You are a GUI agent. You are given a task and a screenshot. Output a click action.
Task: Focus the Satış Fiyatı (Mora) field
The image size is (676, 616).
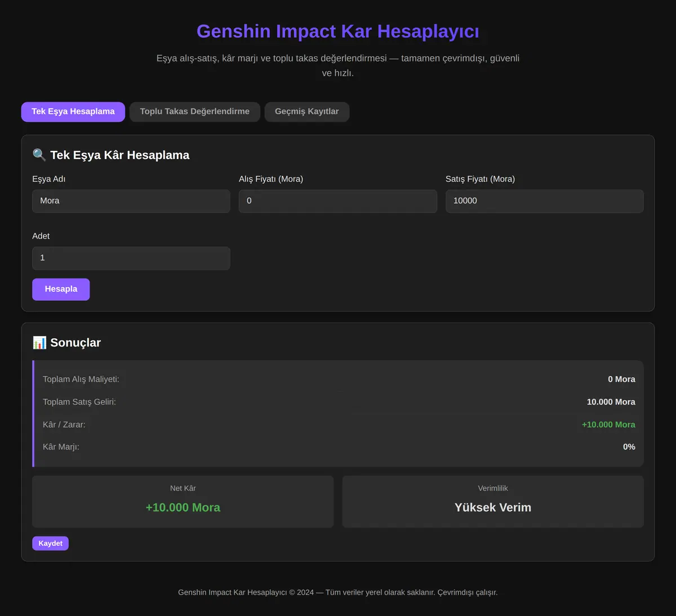pos(545,201)
